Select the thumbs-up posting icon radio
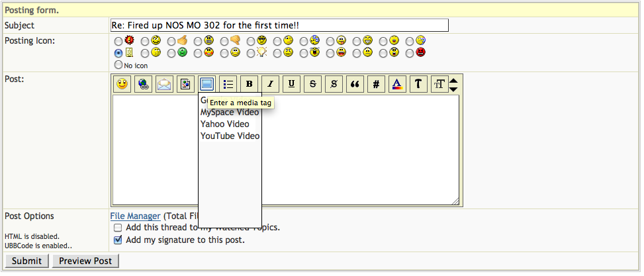 172,41
